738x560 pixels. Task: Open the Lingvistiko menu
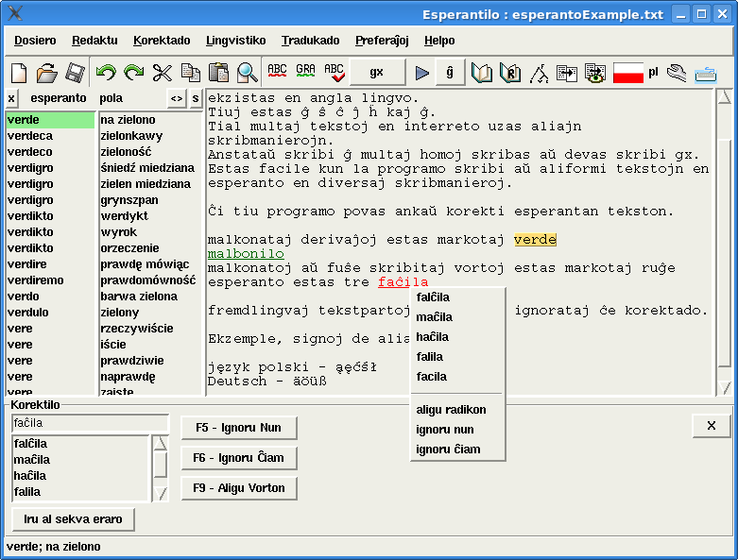[x=235, y=41]
